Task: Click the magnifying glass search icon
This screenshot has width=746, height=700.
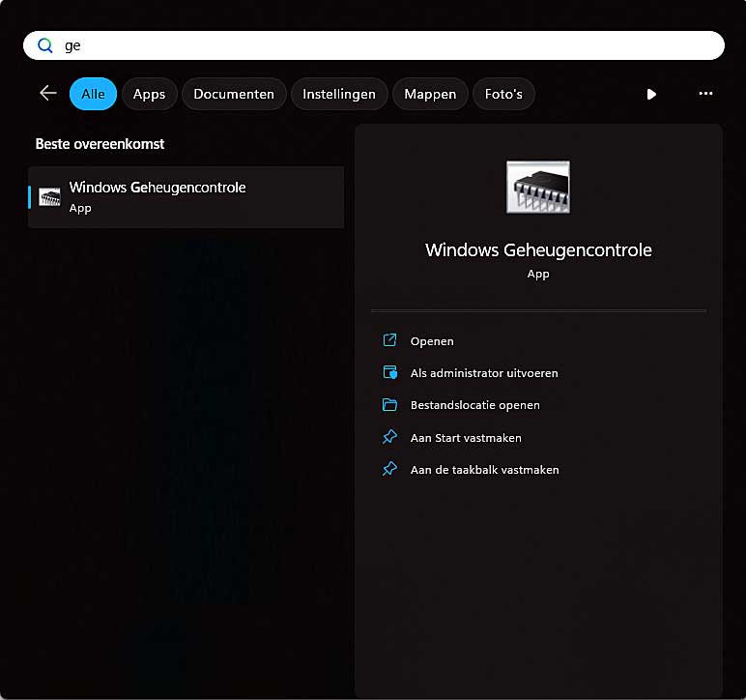Action: 44,45
